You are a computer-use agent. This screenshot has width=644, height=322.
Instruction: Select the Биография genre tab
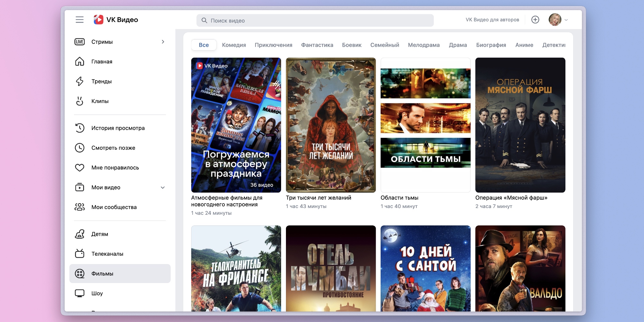coord(491,45)
